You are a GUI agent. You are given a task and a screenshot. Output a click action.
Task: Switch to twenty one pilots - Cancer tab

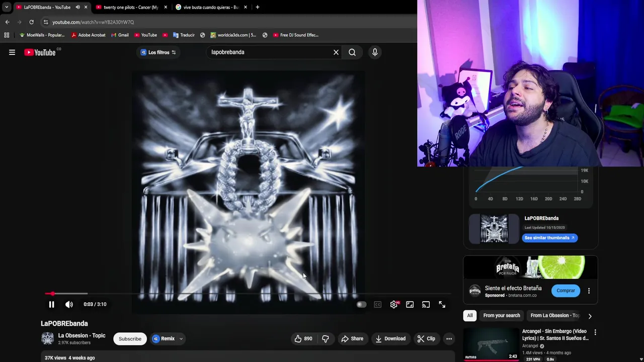coord(130,7)
